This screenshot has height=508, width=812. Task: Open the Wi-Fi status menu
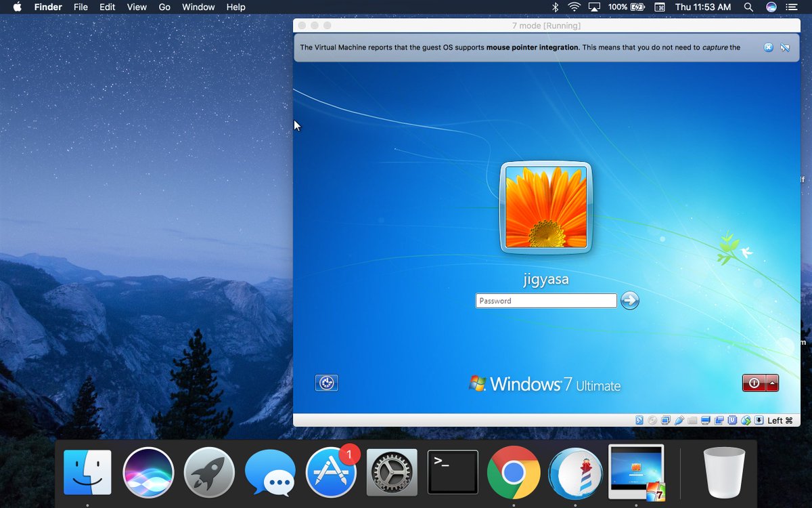pyautogui.click(x=574, y=7)
